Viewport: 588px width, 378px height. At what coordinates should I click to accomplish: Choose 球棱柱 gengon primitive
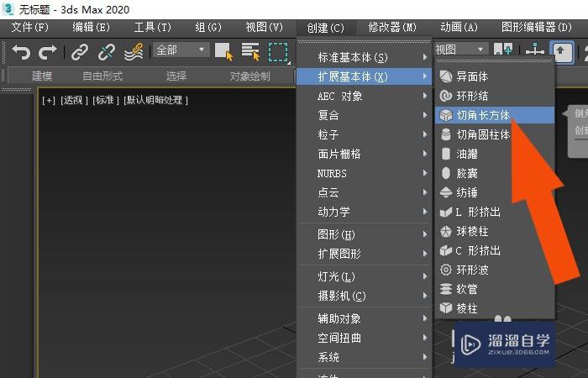[x=495, y=231]
